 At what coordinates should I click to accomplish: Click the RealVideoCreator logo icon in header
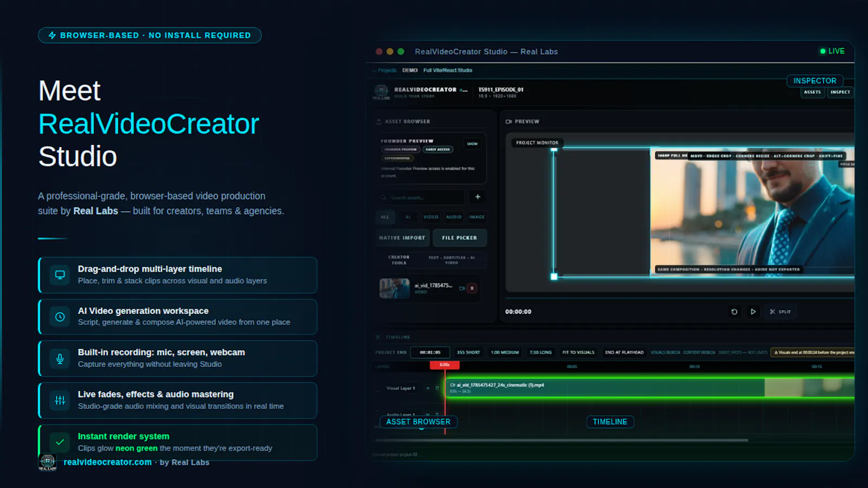pos(381,91)
